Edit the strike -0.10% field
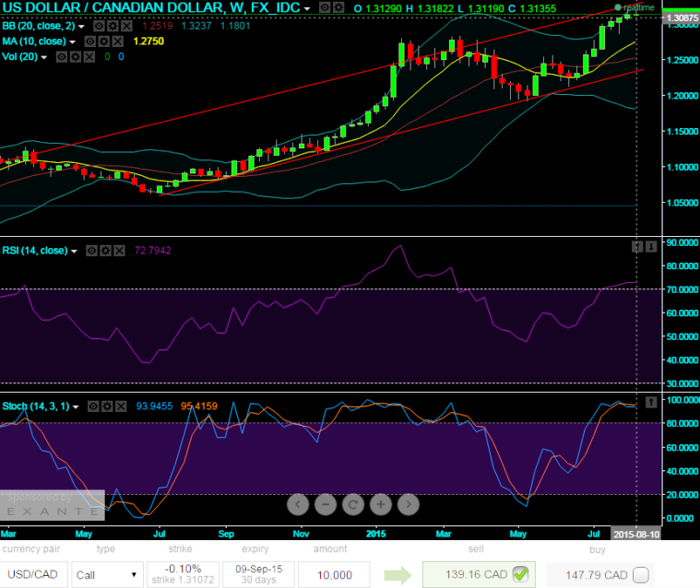The image size is (700, 588). pyautogui.click(x=183, y=574)
